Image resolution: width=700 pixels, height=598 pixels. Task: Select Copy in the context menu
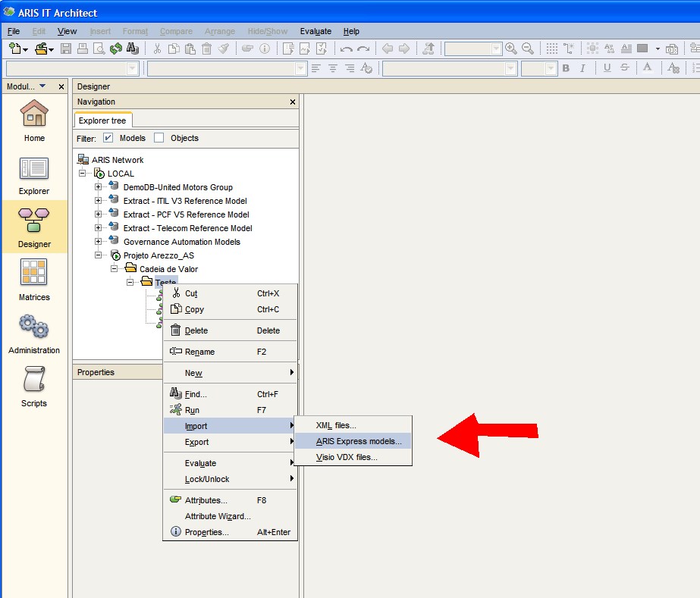point(230,309)
